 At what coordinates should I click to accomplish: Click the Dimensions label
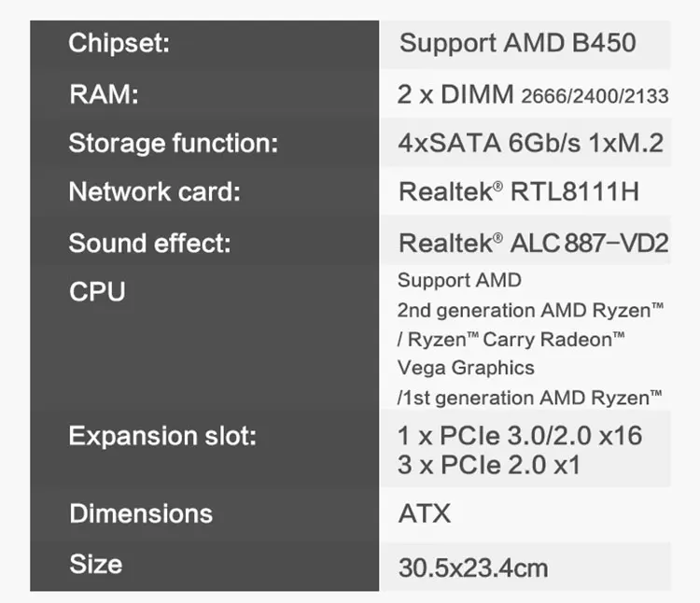[x=141, y=513]
